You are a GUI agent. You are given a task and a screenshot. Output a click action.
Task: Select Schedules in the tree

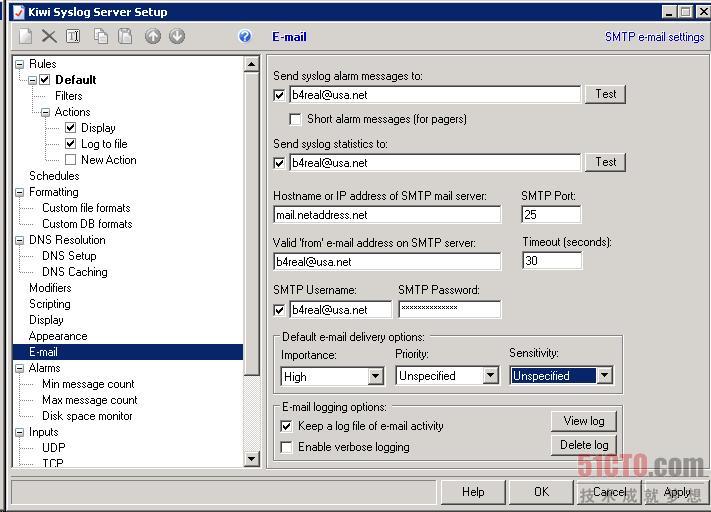[54, 176]
